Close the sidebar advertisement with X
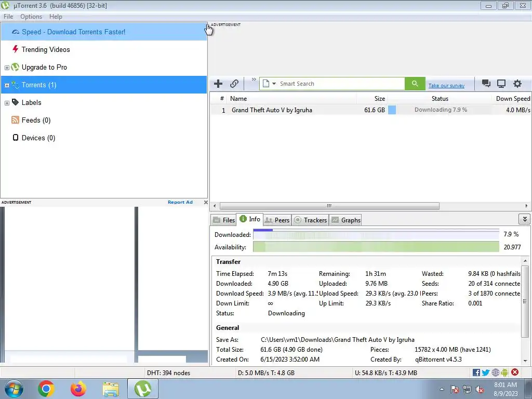 [x=206, y=202]
